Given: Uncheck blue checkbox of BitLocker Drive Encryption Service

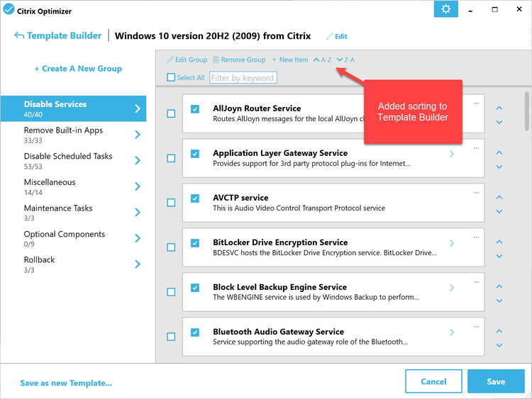Looking at the screenshot, I should point(195,243).
